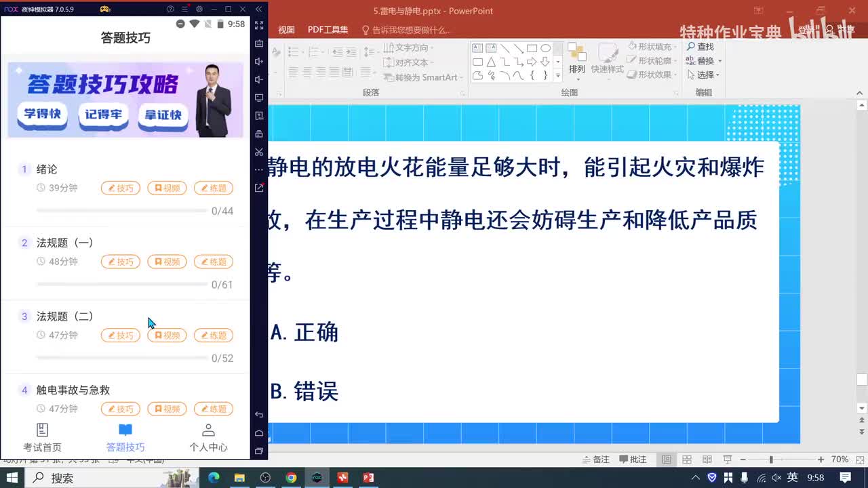
Task: Click the Nox recent apps button
Action: [x=259, y=451]
